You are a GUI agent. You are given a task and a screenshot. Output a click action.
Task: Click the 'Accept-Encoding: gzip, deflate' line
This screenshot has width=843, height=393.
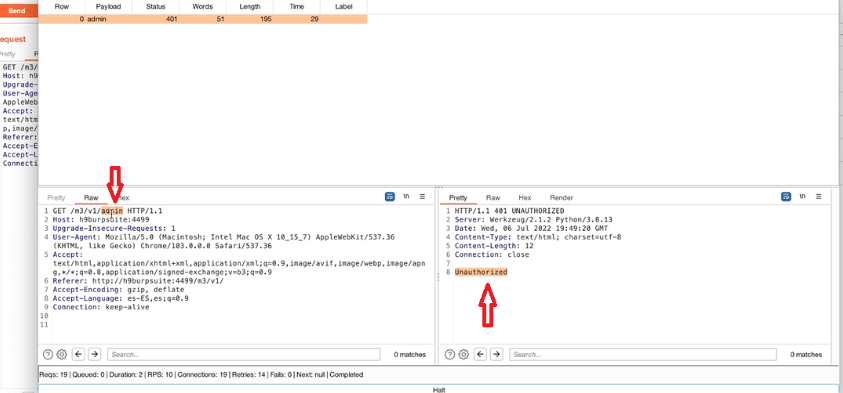click(118, 289)
